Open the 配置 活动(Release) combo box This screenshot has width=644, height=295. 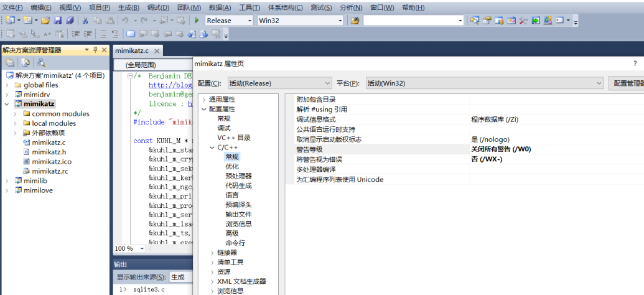280,83
